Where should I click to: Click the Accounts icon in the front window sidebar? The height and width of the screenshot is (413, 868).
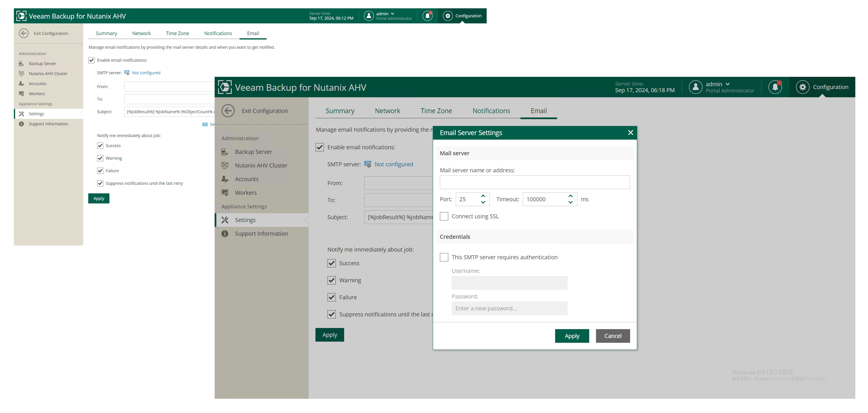coord(225,179)
